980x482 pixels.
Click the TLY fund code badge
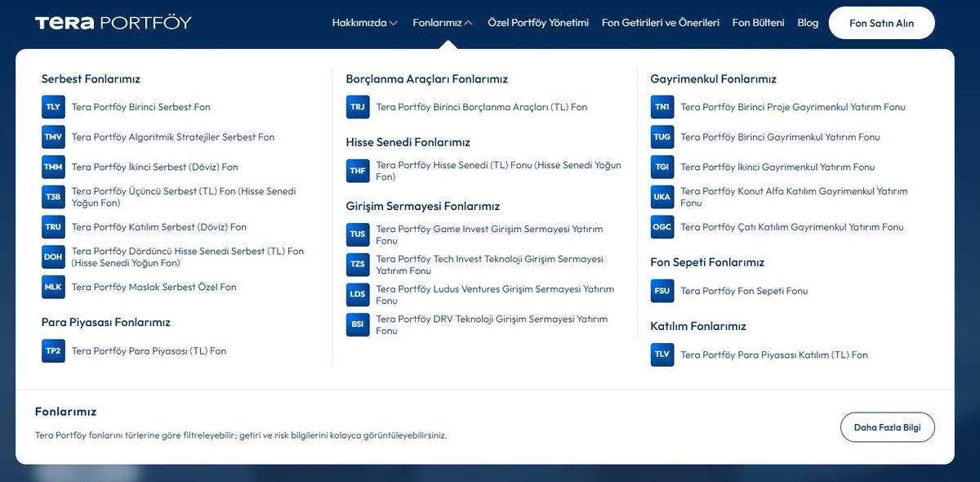(x=53, y=107)
